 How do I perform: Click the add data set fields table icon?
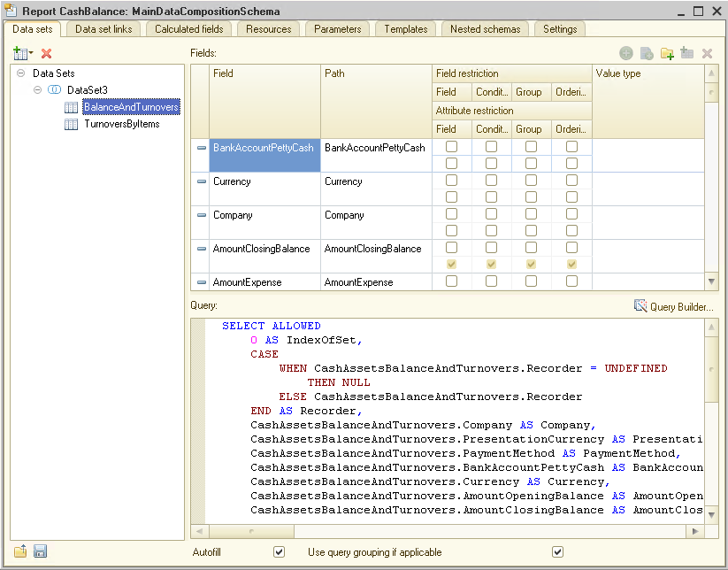pos(20,54)
